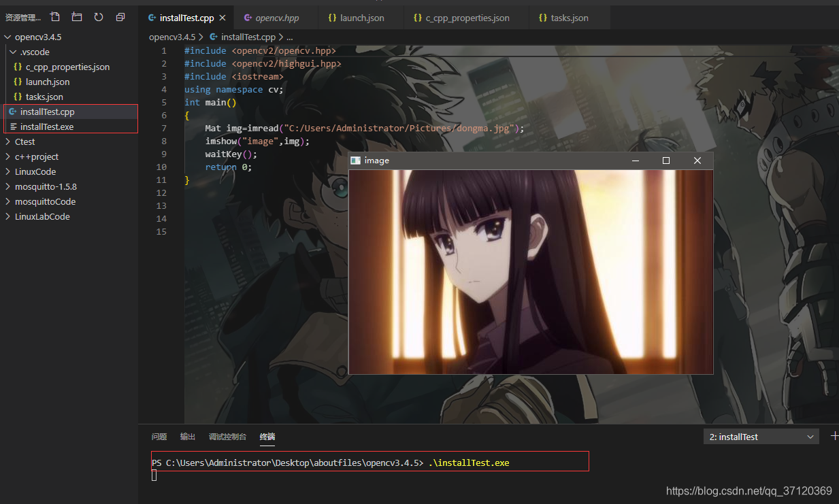Select the 终端 panel tab
This screenshot has height=504, width=839.
[267, 437]
